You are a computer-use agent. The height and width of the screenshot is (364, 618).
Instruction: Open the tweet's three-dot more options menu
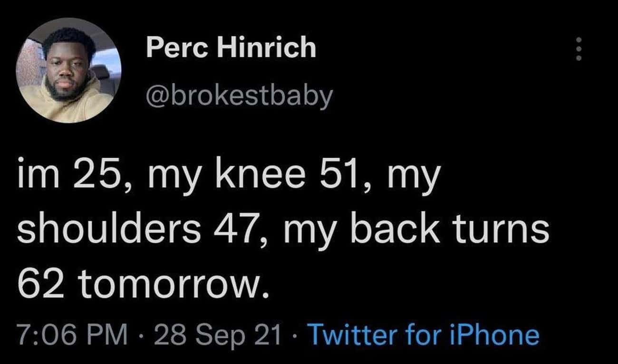(x=578, y=49)
